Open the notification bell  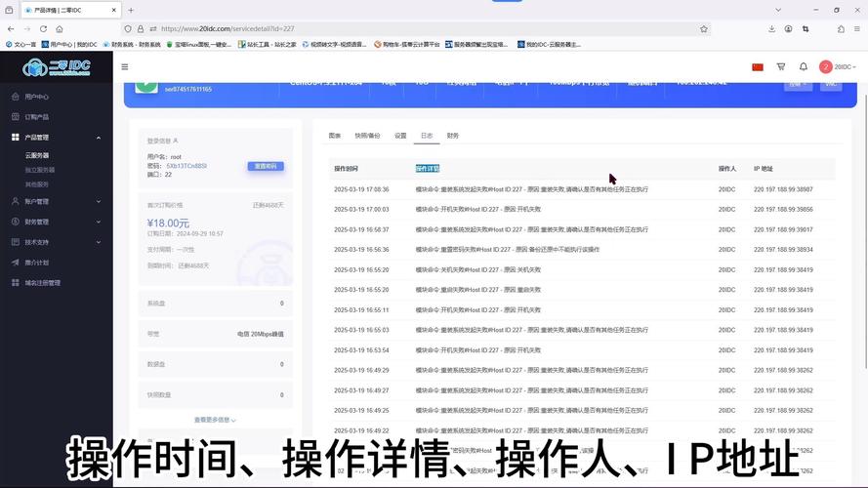click(804, 67)
